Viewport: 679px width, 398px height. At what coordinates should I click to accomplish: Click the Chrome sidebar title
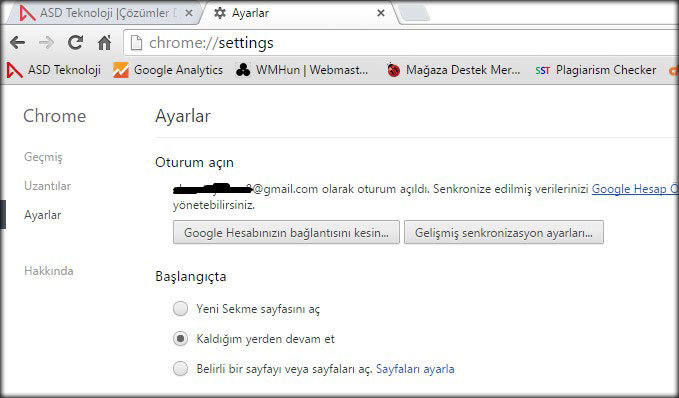point(55,116)
